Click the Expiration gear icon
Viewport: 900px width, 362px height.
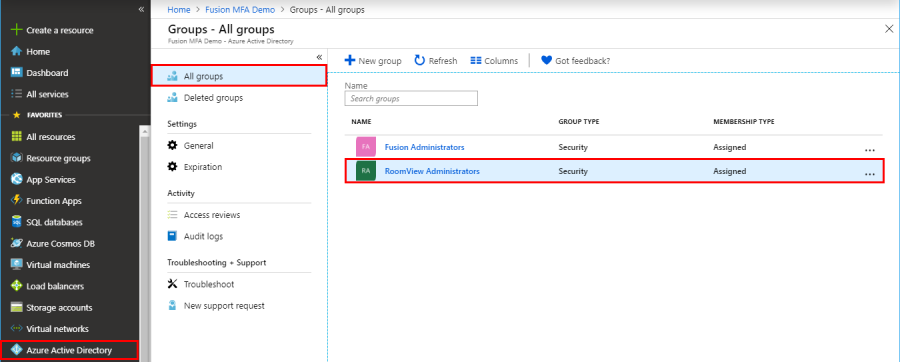172,167
